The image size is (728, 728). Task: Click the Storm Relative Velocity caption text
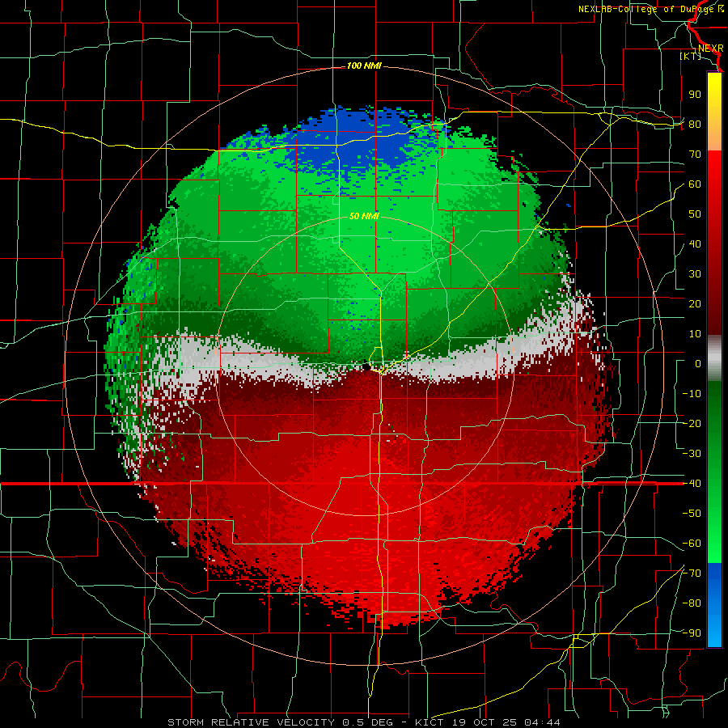(252, 722)
